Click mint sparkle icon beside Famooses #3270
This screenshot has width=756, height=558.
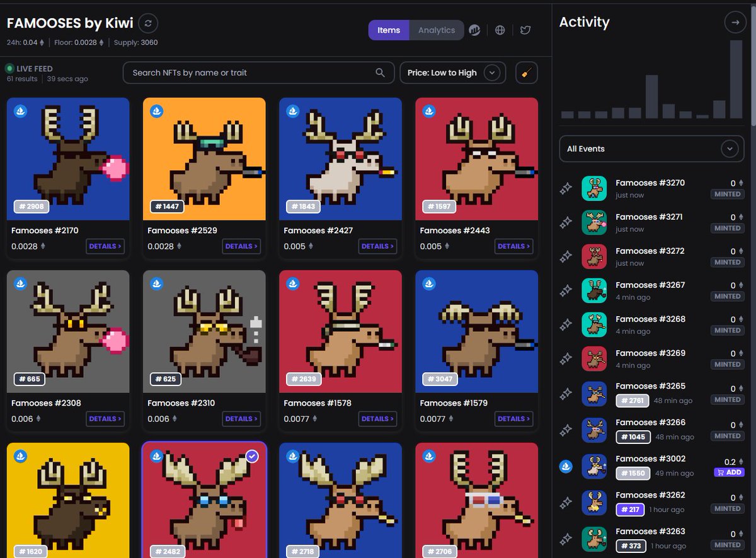coord(566,188)
